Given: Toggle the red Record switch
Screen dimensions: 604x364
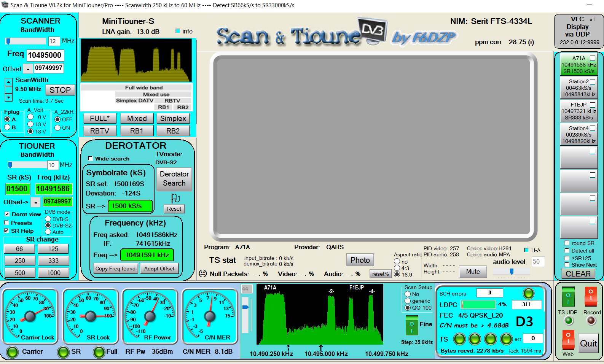Looking at the screenshot, I should 591,295.
